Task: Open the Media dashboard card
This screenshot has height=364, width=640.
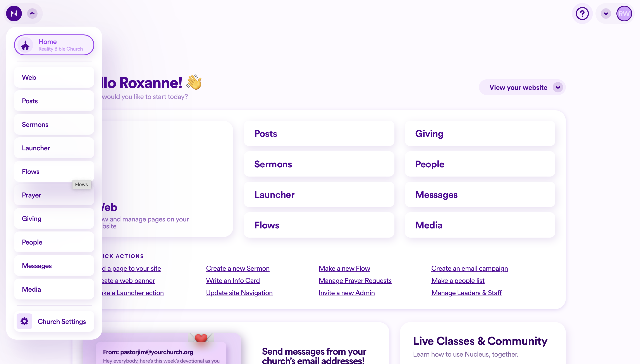Action: [x=480, y=225]
